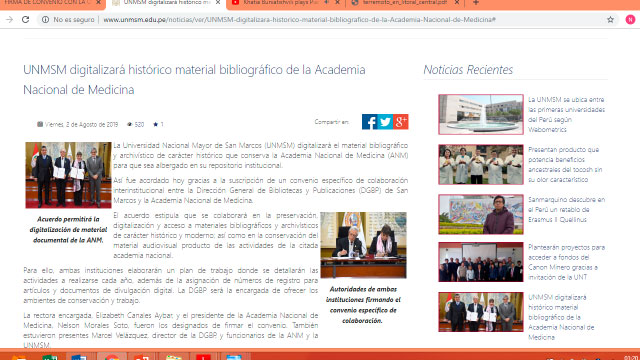This screenshot has width=640, height=360.
Task: Close the Khatia Buniatishvili YouTube tab
Action: tap(338, 2)
